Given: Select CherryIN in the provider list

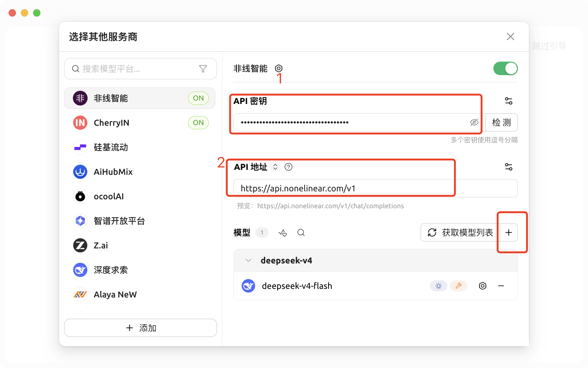Looking at the screenshot, I should pyautogui.click(x=140, y=123).
